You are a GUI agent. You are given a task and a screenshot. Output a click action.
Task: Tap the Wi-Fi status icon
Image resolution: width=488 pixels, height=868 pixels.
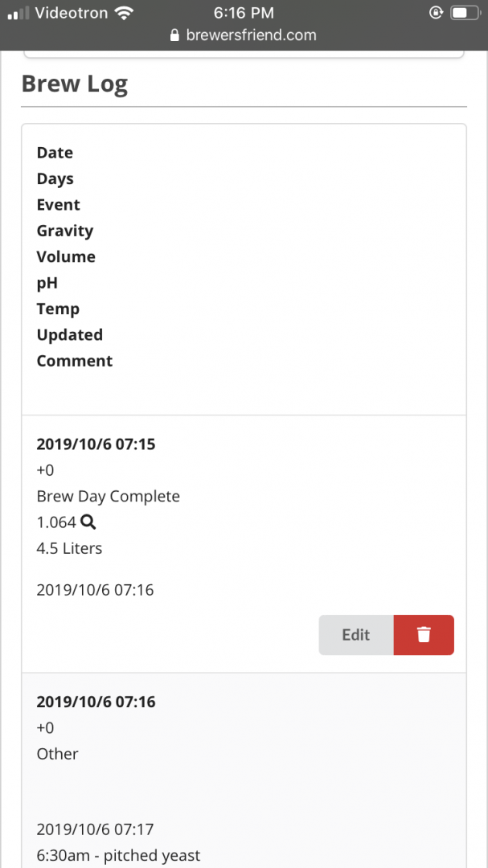pos(124,14)
